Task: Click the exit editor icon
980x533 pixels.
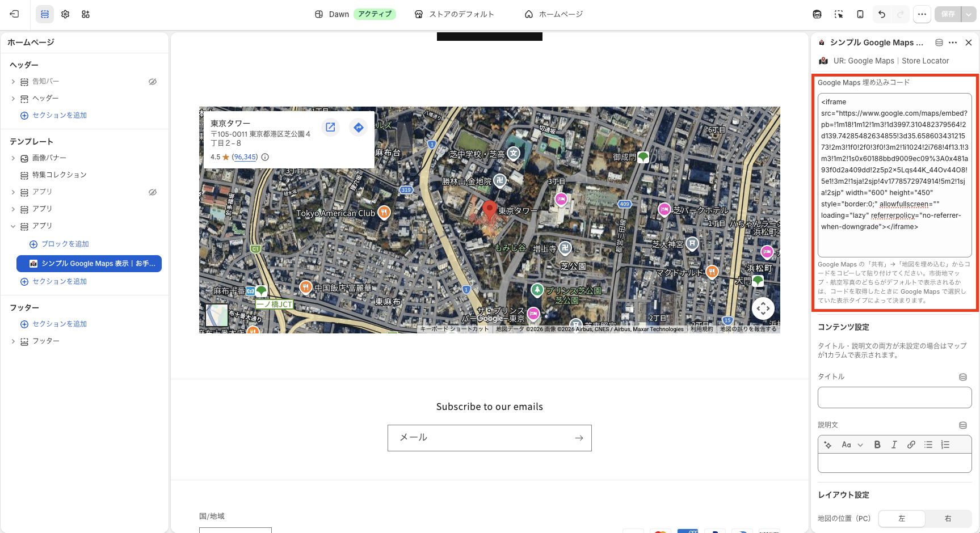Action: 14,14
